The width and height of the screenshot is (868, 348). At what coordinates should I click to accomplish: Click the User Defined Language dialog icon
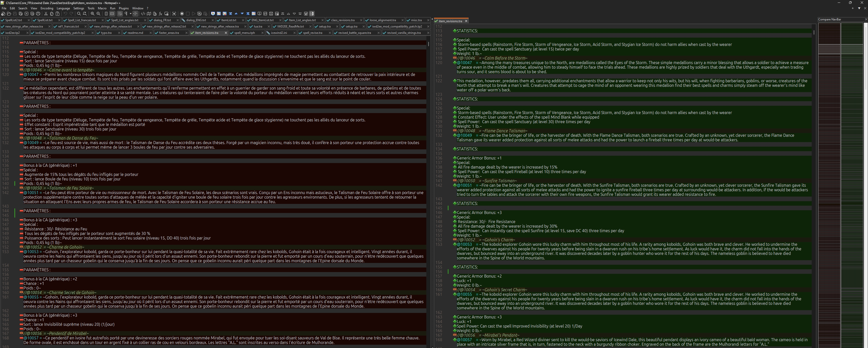click(x=143, y=14)
